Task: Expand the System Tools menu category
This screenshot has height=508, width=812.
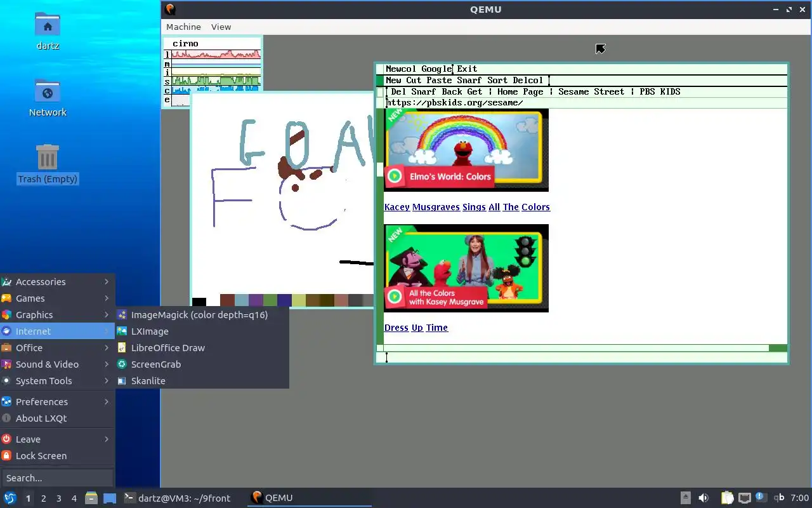Action: coord(57,381)
